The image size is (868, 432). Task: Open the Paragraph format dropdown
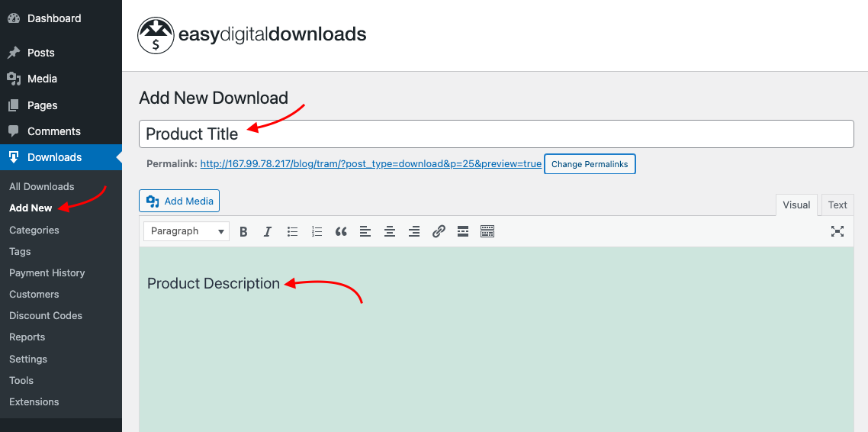pyautogui.click(x=187, y=231)
